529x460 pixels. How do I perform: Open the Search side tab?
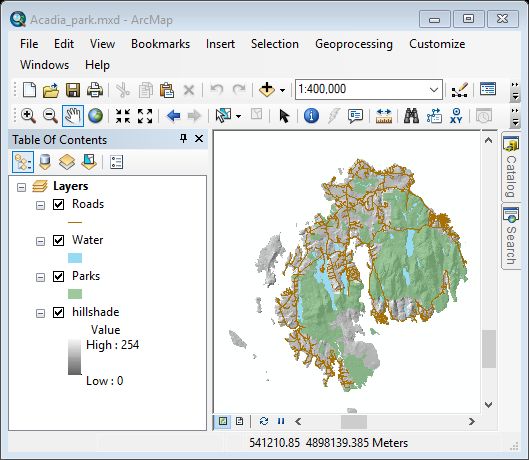[510, 237]
